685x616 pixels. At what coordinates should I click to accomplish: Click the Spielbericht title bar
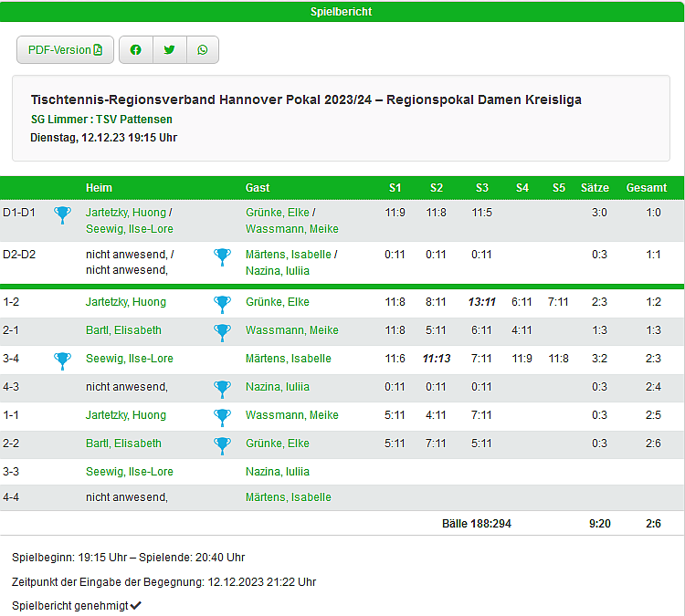[x=342, y=12]
